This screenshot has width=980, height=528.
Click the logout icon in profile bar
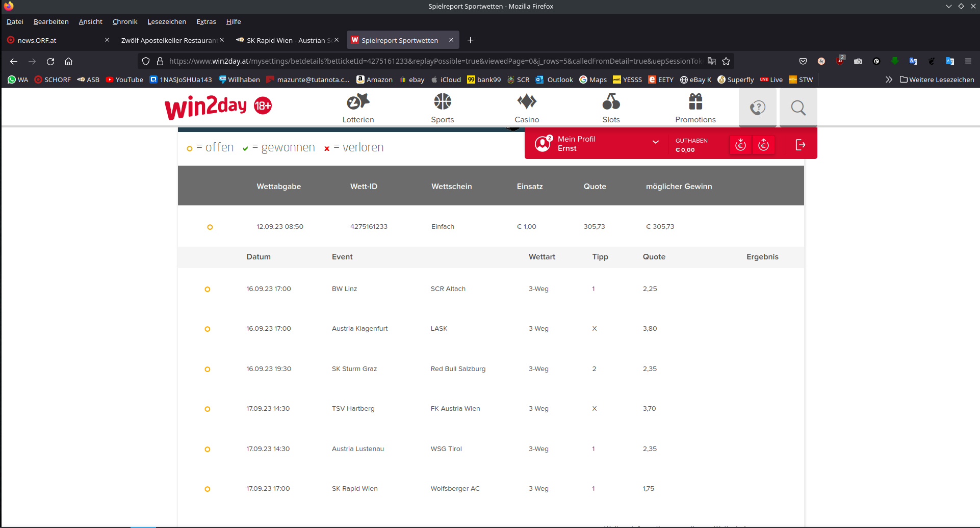click(801, 145)
